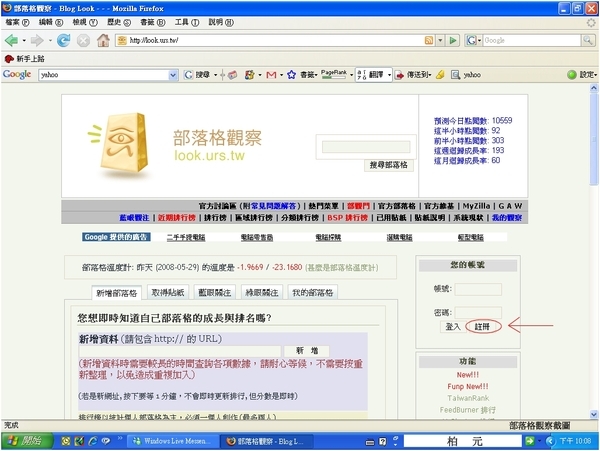Switch to the 我的部落格 tab
The height and width of the screenshot is (451, 600).
[313, 293]
